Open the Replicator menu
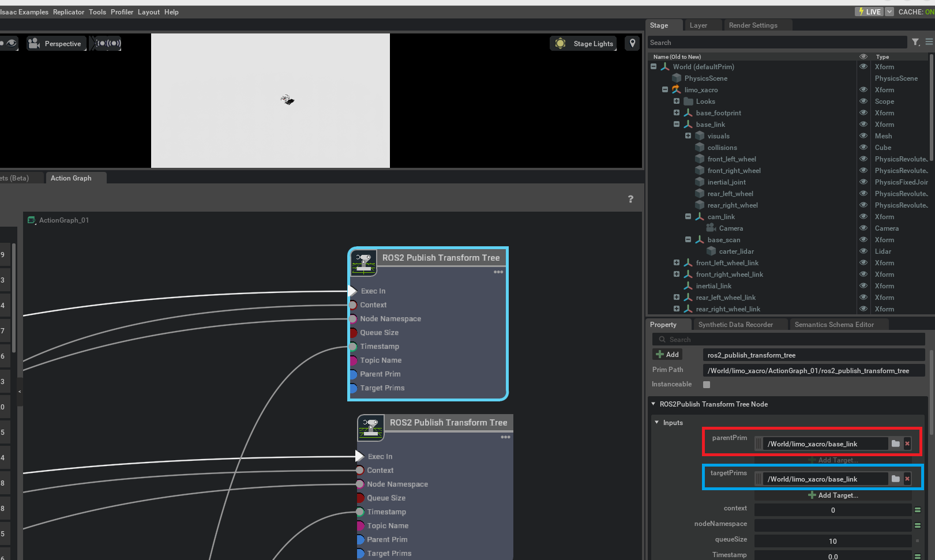Image resolution: width=935 pixels, height=560 pixels. 69,12
